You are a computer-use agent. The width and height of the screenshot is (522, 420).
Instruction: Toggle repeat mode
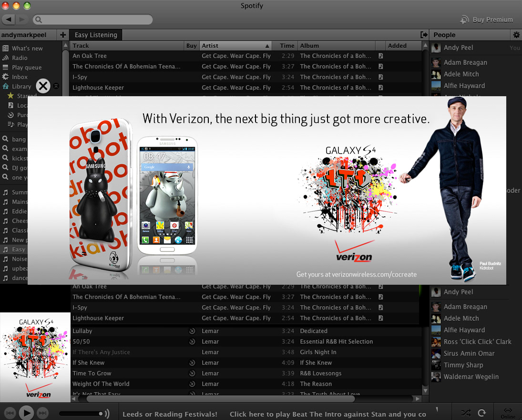coord(482,413)
